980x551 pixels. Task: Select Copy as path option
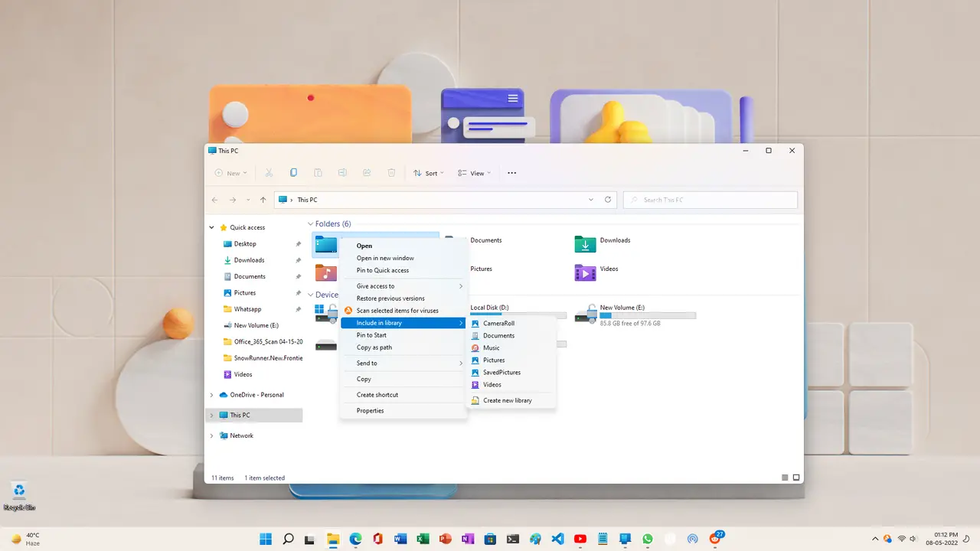(x=374, y=347)
